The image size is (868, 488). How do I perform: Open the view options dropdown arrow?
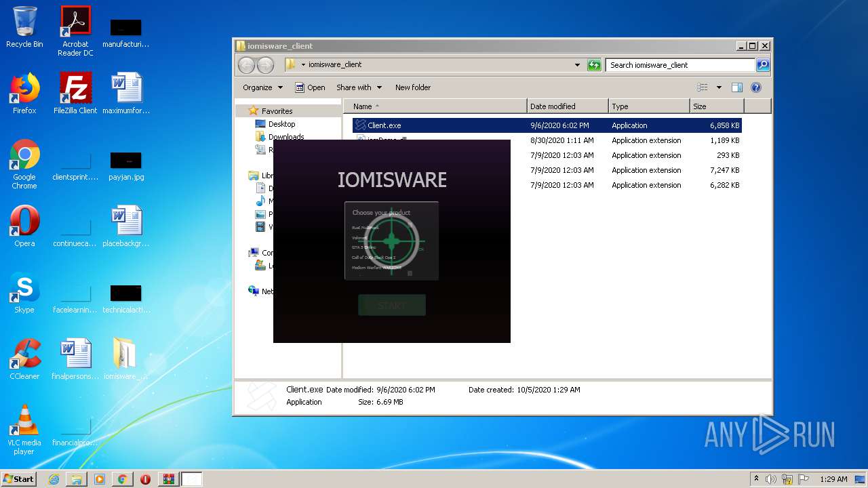(719, 87)
